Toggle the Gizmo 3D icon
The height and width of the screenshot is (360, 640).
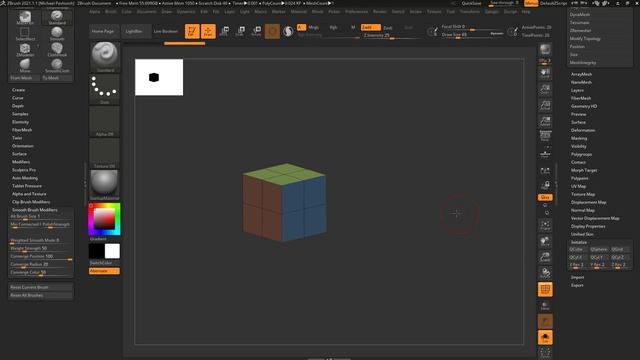pos(272,31)
